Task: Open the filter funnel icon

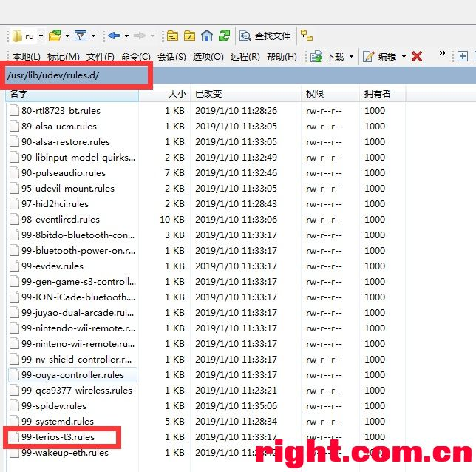Action: 80,36
